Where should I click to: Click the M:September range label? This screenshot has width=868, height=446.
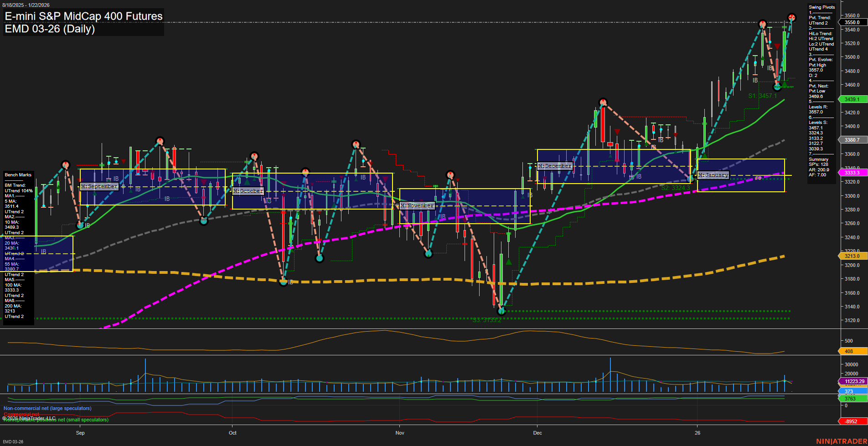click(99, 186)
